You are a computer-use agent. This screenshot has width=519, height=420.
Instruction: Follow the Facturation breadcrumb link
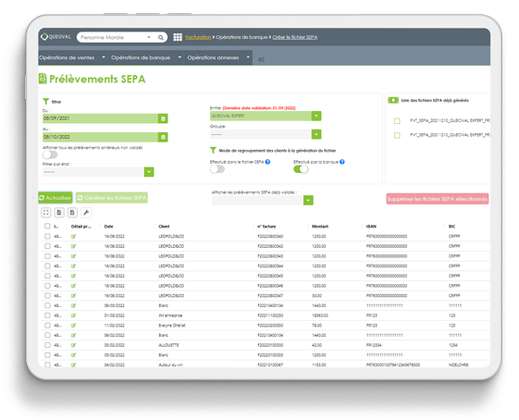[198, 37]
